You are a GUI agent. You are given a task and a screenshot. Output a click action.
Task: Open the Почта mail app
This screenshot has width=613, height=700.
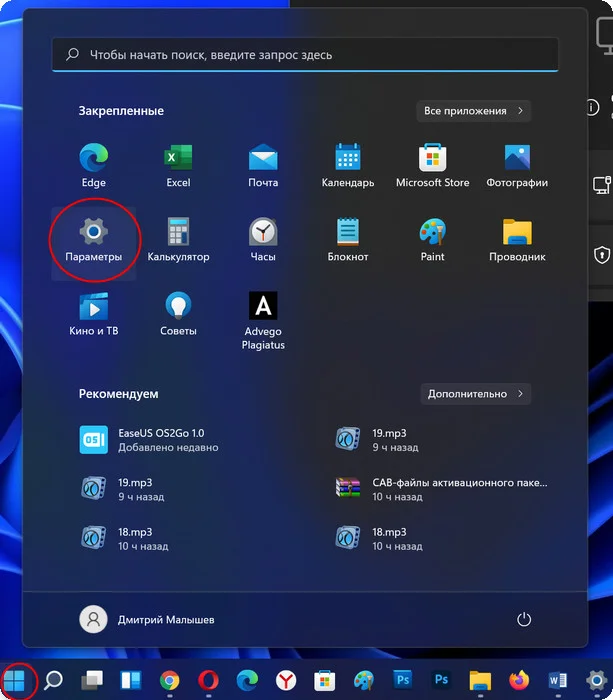click(x=263, y=164)
